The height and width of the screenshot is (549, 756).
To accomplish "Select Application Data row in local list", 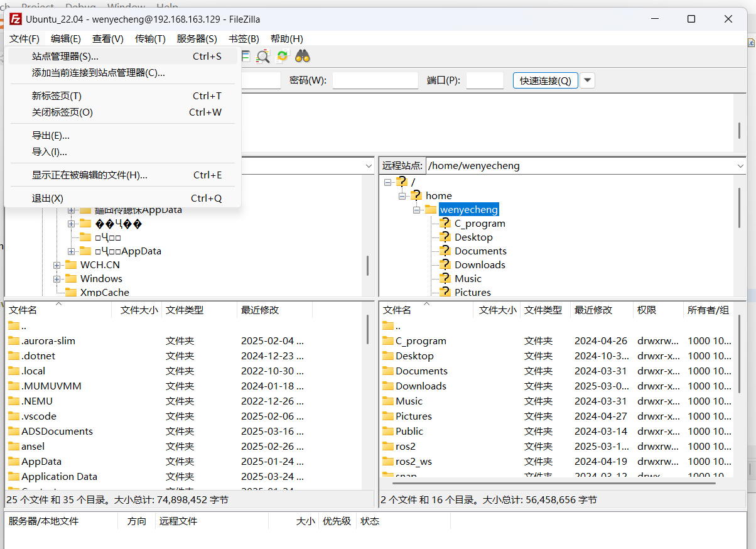I will tap(184, 476).
